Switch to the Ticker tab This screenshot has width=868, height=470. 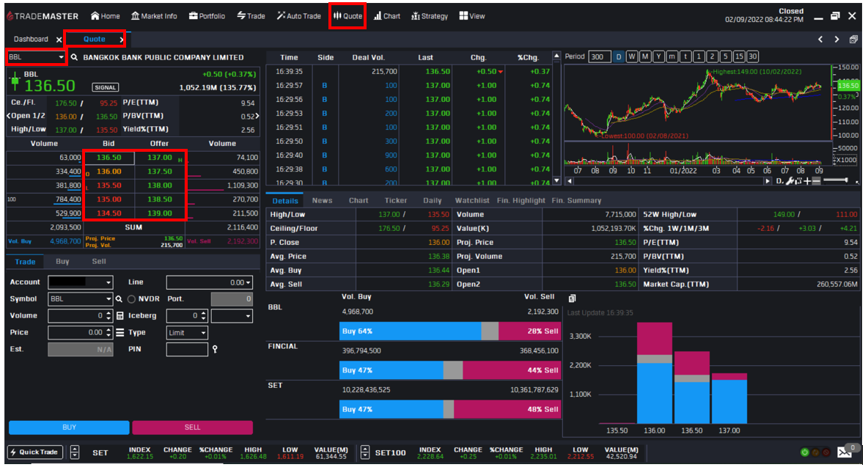click(x=396, y=200)
